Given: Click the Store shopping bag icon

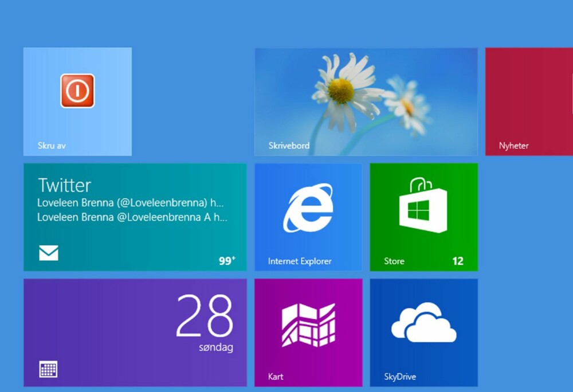Looking at the screenshot, I should point(423,205).
